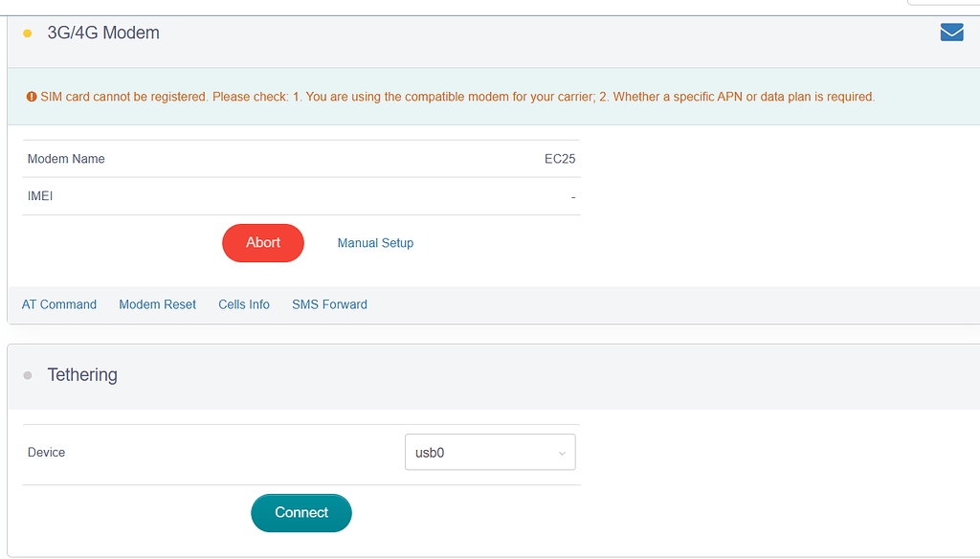This screenshot has width=980, height=559.
Task: Open SMS Forward settings
Action: tap(329, 304)
